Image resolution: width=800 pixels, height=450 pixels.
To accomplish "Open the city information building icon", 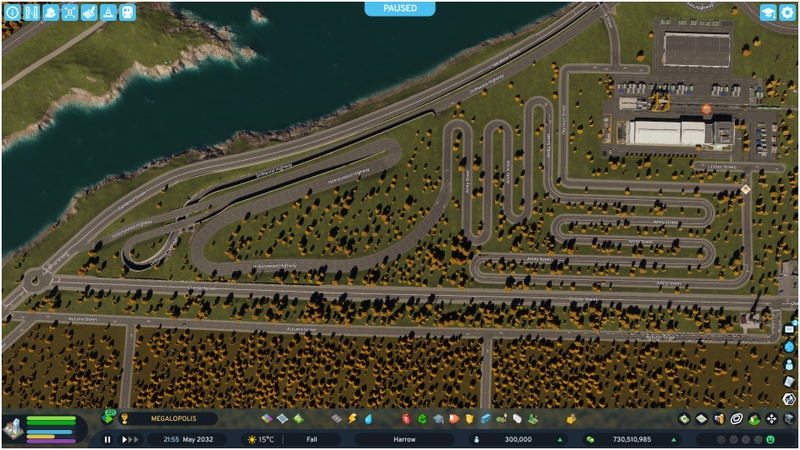I will (14, 429).
